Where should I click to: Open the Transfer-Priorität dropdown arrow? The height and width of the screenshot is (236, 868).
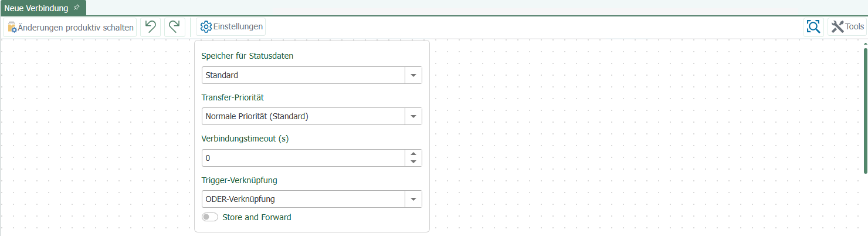point(413,116)
